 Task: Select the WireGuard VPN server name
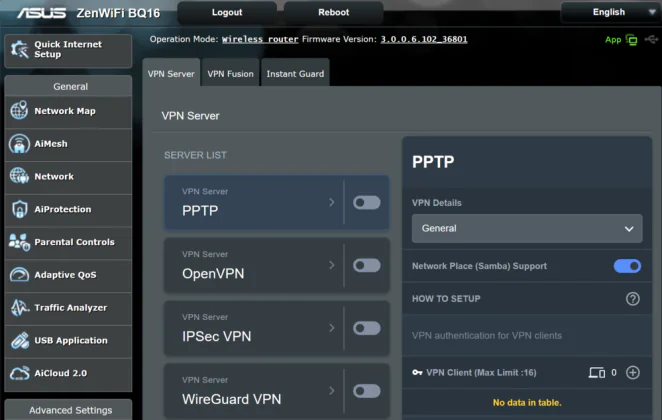click(x=231, y=399)
